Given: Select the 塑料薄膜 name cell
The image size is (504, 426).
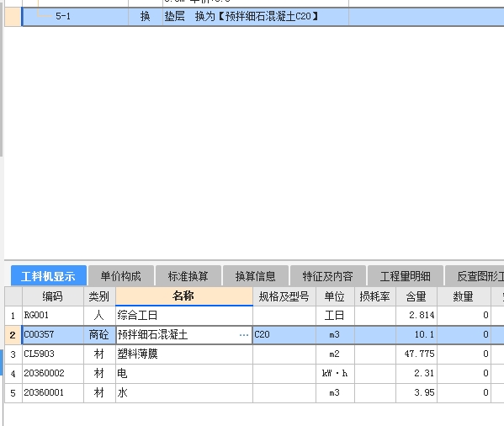Looking at the screenshot, I should 184,354.
